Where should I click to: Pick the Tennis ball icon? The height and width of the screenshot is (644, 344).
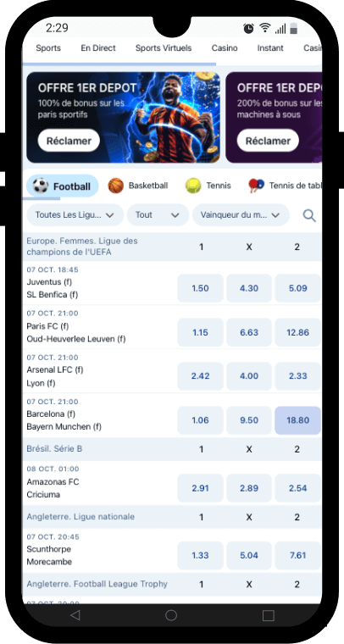point(193,186)
